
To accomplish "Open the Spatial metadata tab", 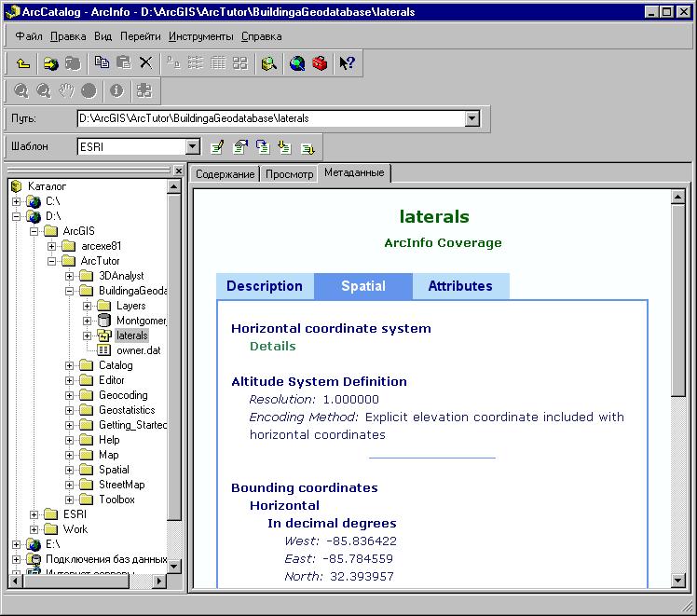I will (363, 286).
